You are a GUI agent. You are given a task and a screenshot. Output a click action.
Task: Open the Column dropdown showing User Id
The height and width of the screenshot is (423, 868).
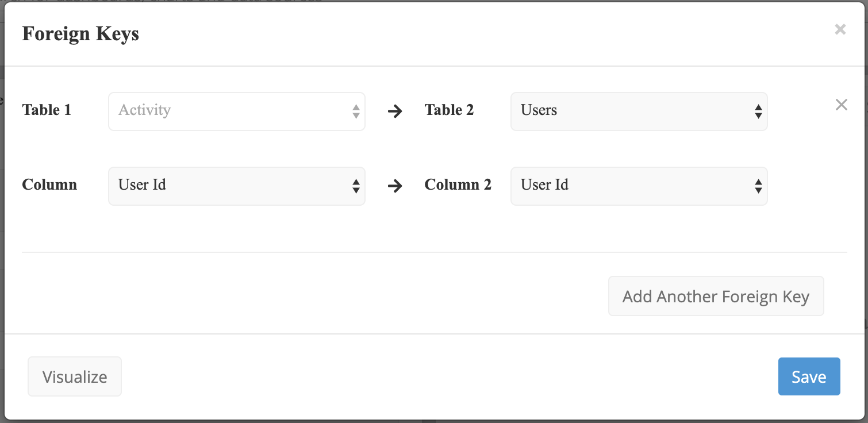230,186
